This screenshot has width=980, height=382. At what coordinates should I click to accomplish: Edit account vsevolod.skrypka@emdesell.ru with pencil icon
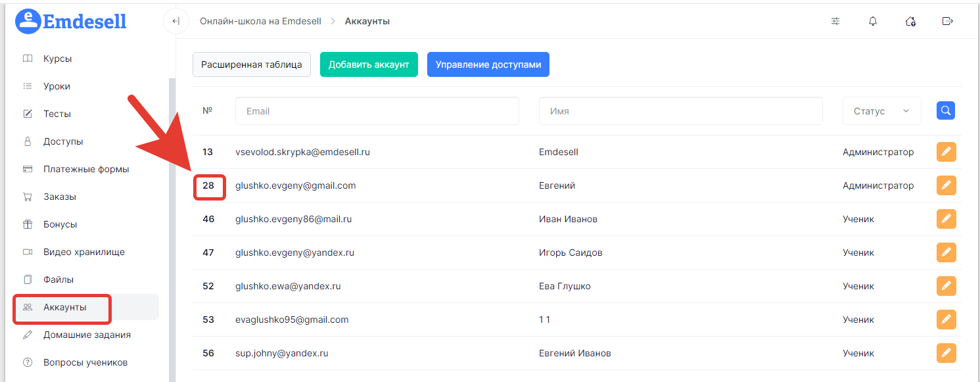click(946, 152)
